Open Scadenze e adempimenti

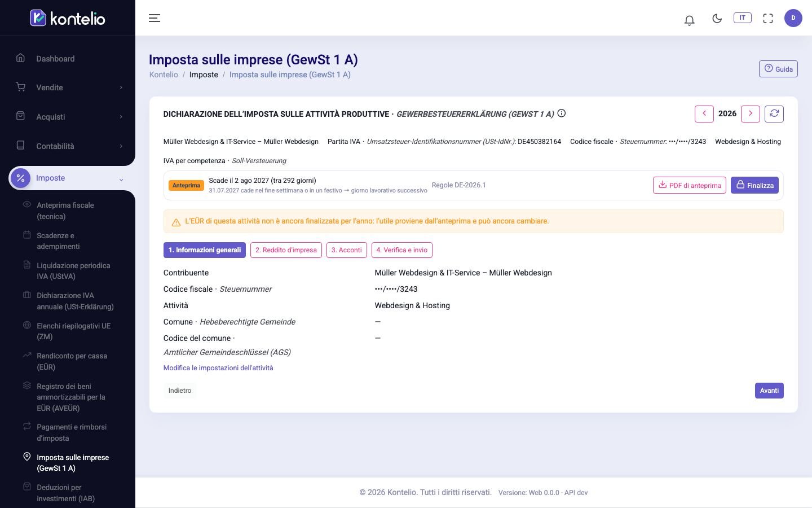pyautogui.click(x=68, y=241)
